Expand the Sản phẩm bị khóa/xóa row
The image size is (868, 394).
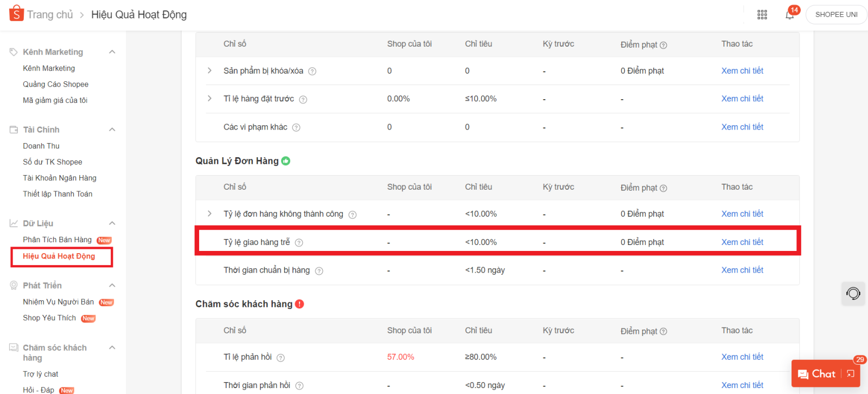(209, 71)
